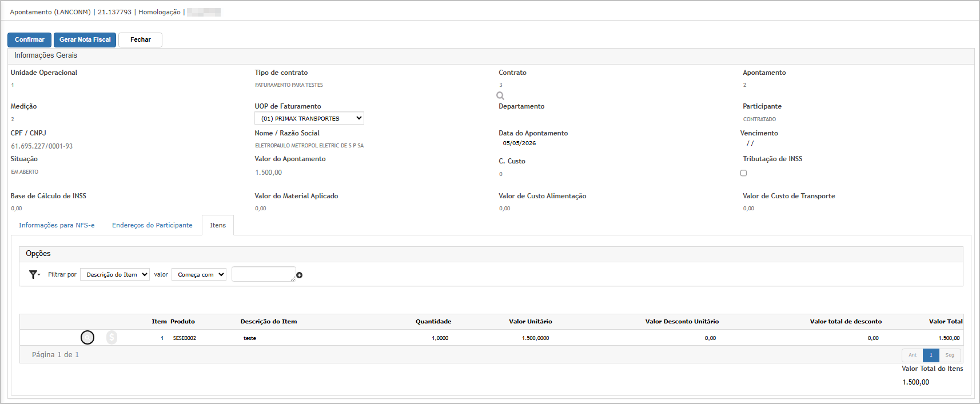The image size is (980, 404).
Task: Search contract with magnifier icon
Action: [500, 95]
